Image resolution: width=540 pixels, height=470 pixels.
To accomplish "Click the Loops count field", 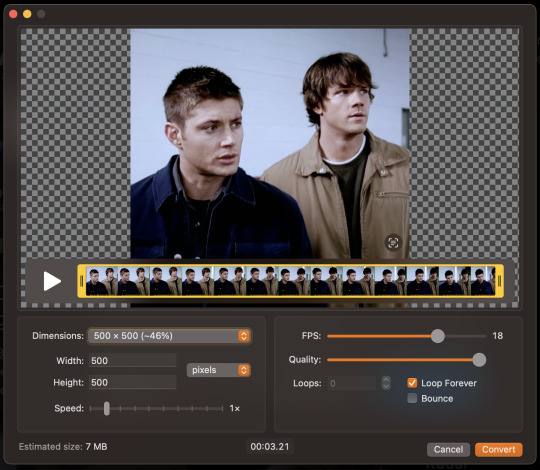I will click(352, 383).
